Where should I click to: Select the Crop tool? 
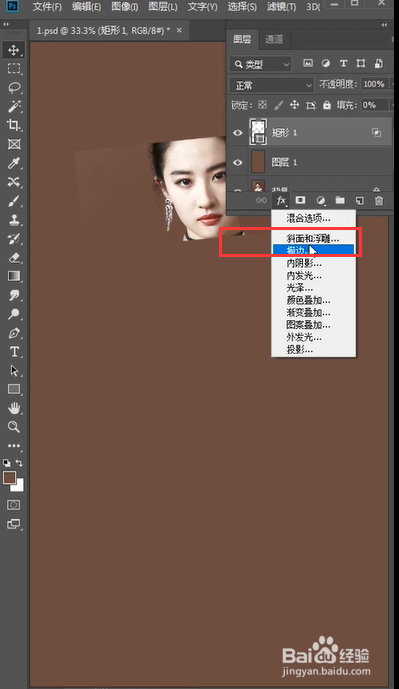coord(14,125)
